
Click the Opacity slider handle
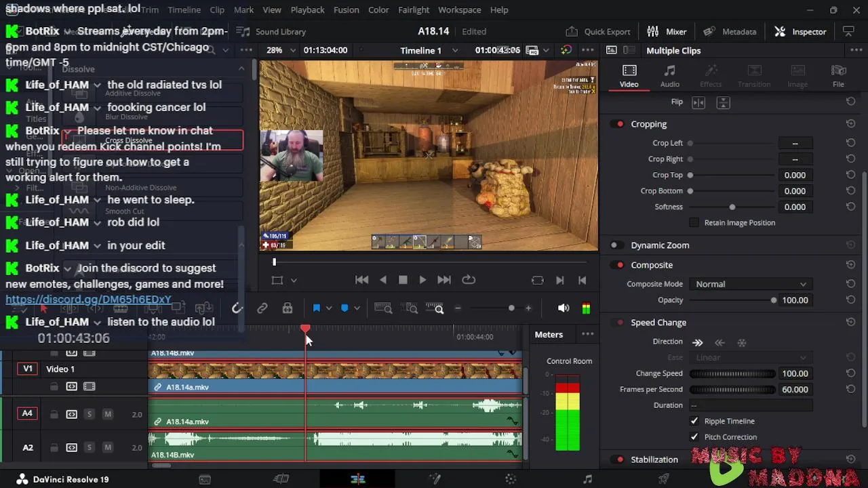773,300
